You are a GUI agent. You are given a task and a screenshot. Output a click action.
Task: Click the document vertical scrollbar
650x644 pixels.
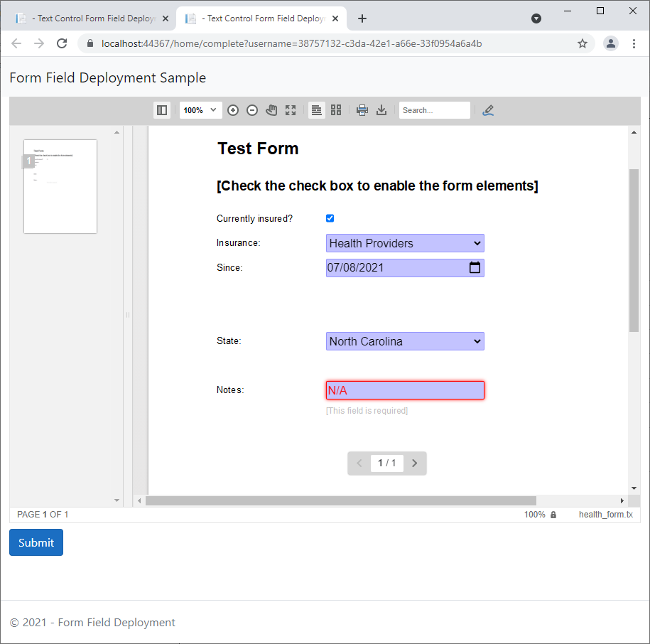pos(634,250)
